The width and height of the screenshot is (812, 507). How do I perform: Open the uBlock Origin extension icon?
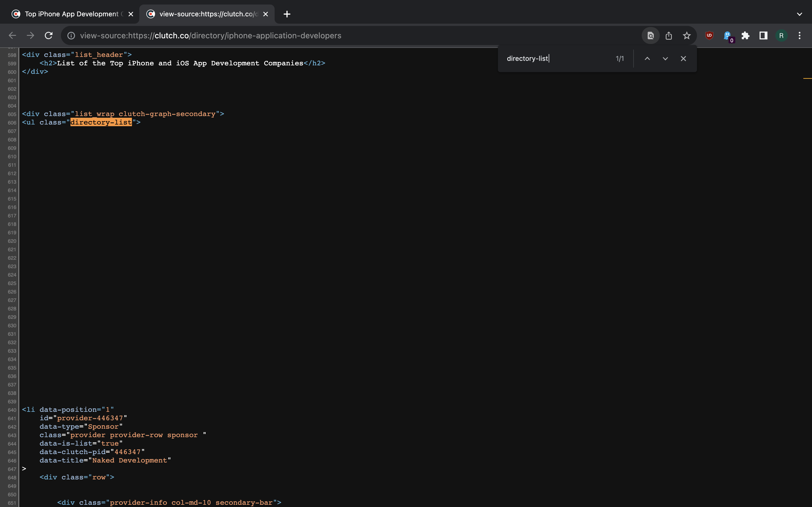tap(709, 35)
